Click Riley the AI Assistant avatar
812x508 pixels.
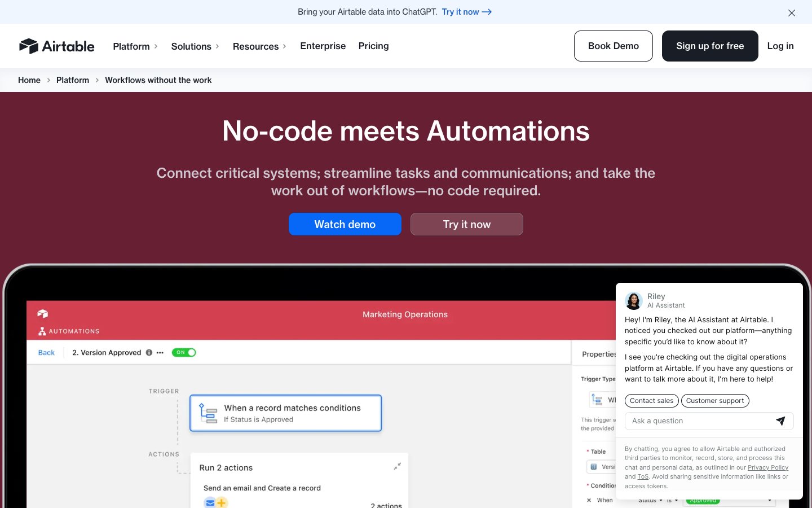coord(633,301)
